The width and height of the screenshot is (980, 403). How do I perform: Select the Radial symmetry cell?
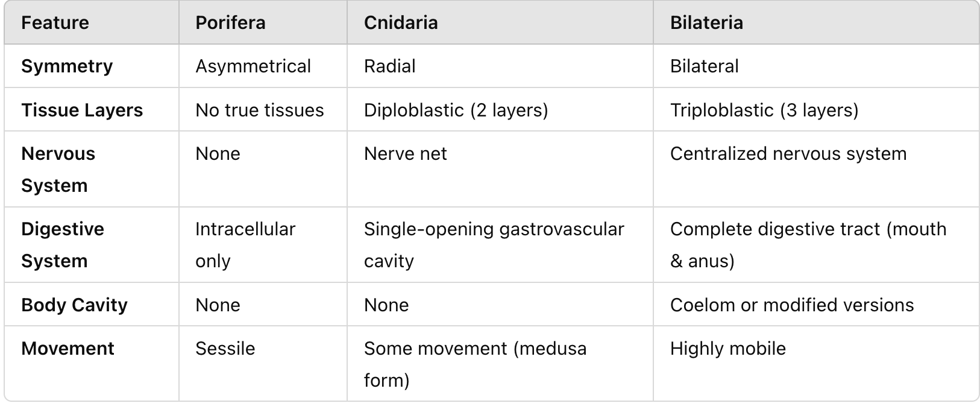(x=389, y=66)
